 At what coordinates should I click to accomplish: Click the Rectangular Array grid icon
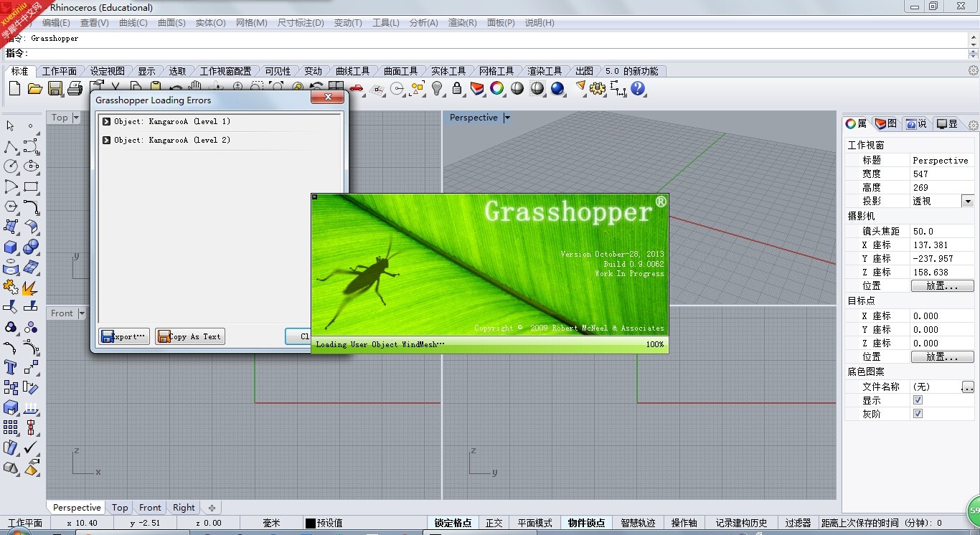click(x=11, y=427)
